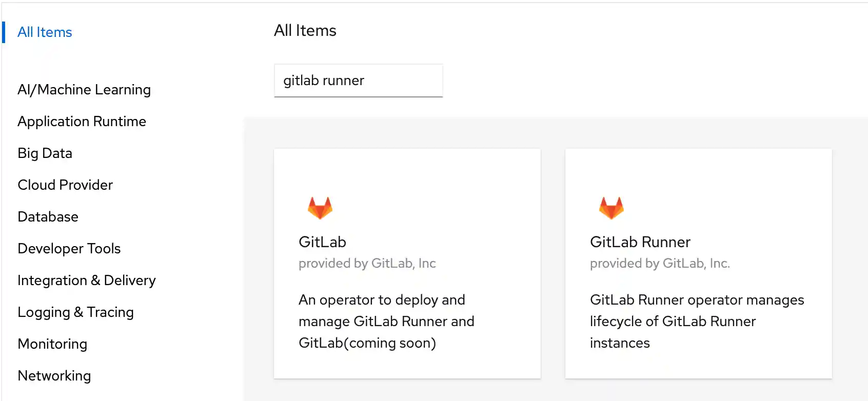Open the Integration & Delivery category

click(86, 280)
